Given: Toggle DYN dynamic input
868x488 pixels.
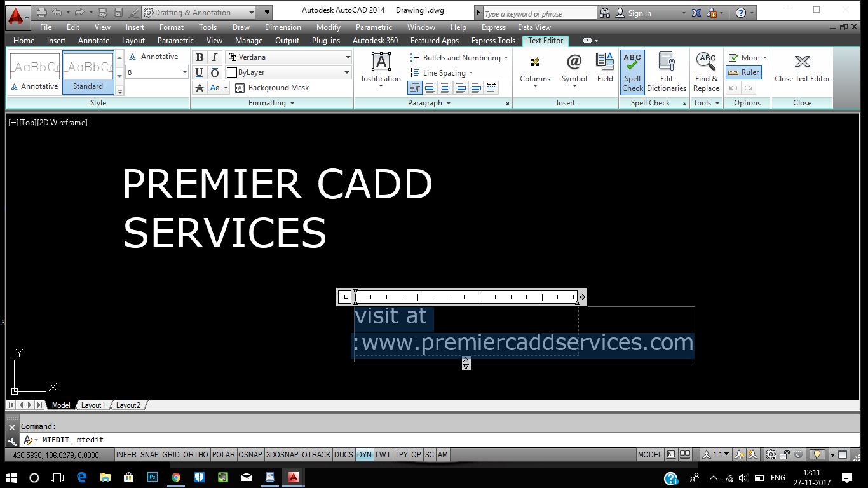Looking at the screenshot, I should pyautogui.click(x=364, y=455).
